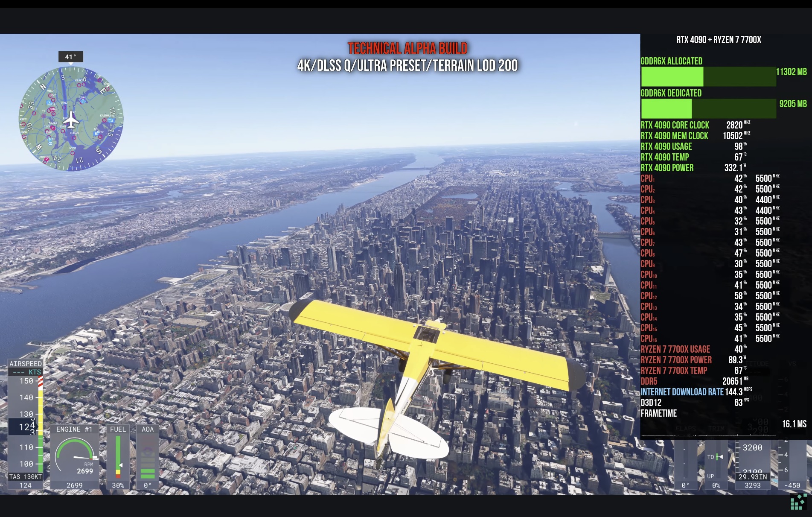Screen dimensions: 812x517
Task: Click the D3D12 FPS counter value
Action: [739, 403]
